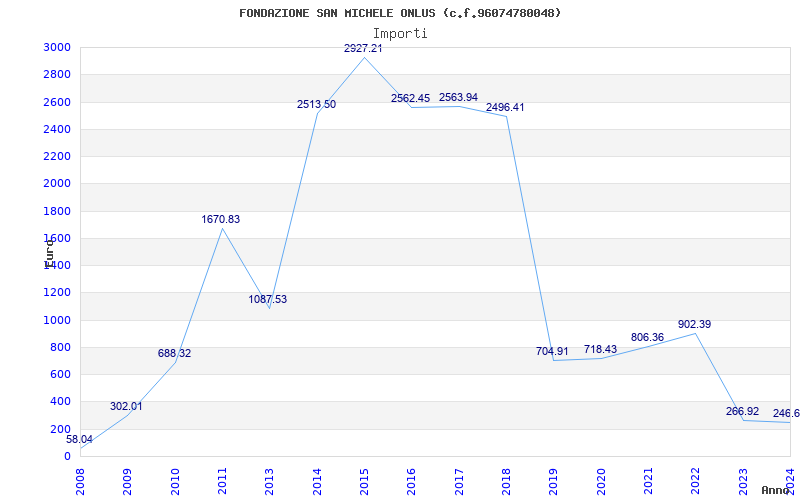Click the data label 2562.45

[411, 98]
